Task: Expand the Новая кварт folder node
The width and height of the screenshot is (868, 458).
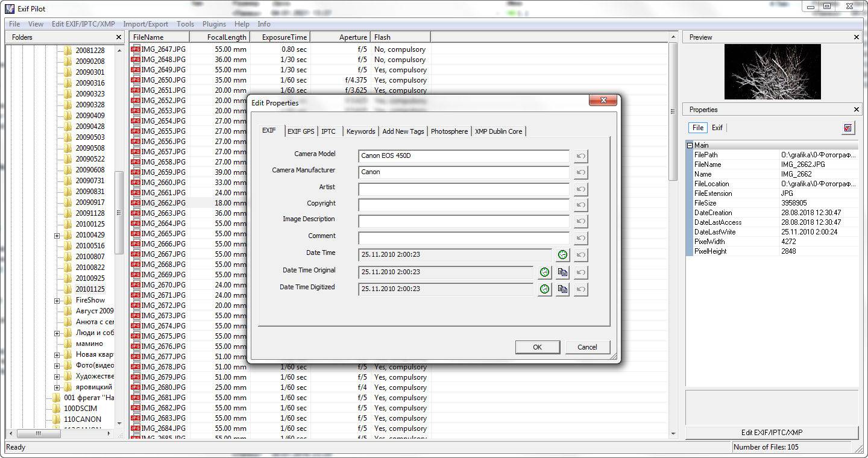Action: point(57,355)
